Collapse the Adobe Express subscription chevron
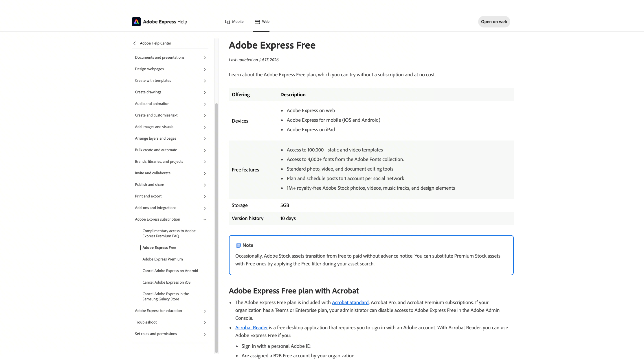The image size is (644, 364). (x=205, y=220)
